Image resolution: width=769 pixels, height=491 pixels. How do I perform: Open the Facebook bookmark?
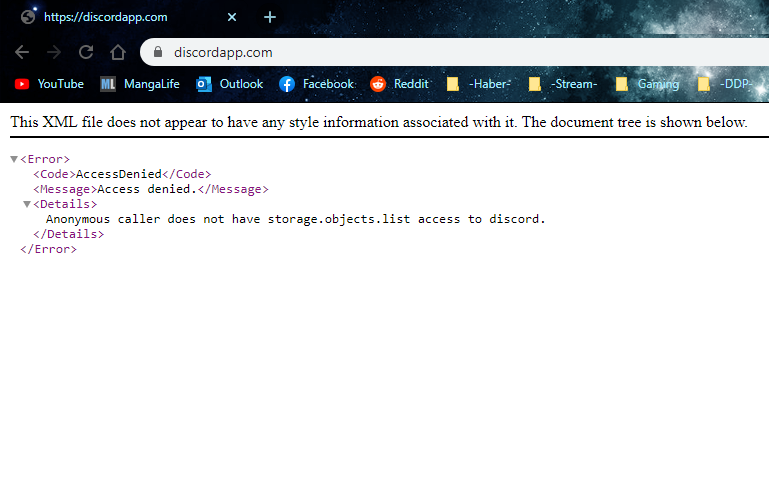(x=317, y=84)
